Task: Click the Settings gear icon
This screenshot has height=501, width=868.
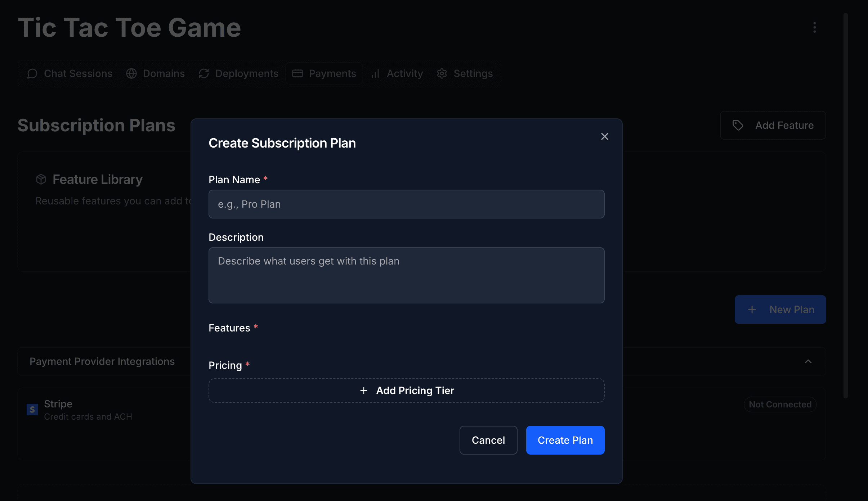Action: (x=442, y=74)
